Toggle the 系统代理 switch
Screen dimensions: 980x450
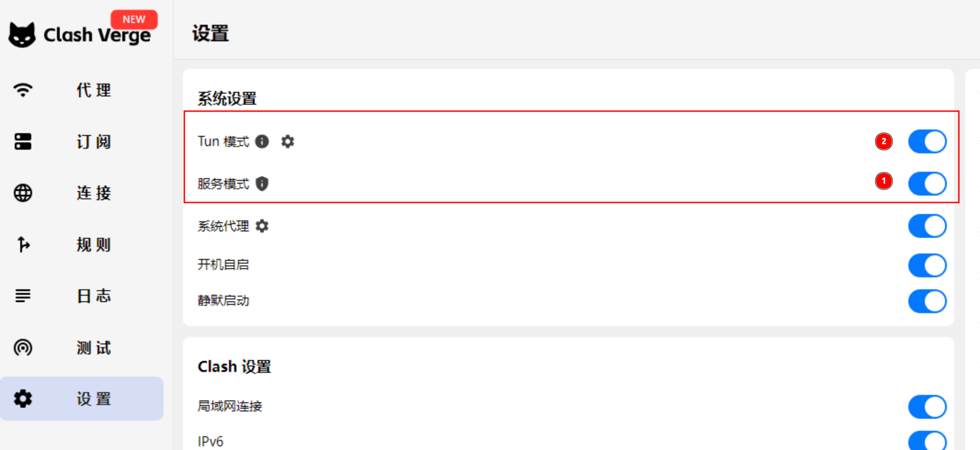point(927,226)
